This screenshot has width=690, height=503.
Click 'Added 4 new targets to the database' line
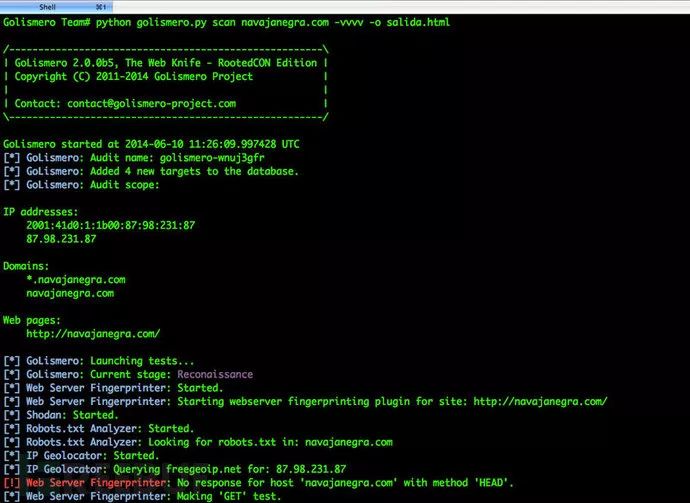(x=151, y=172)
